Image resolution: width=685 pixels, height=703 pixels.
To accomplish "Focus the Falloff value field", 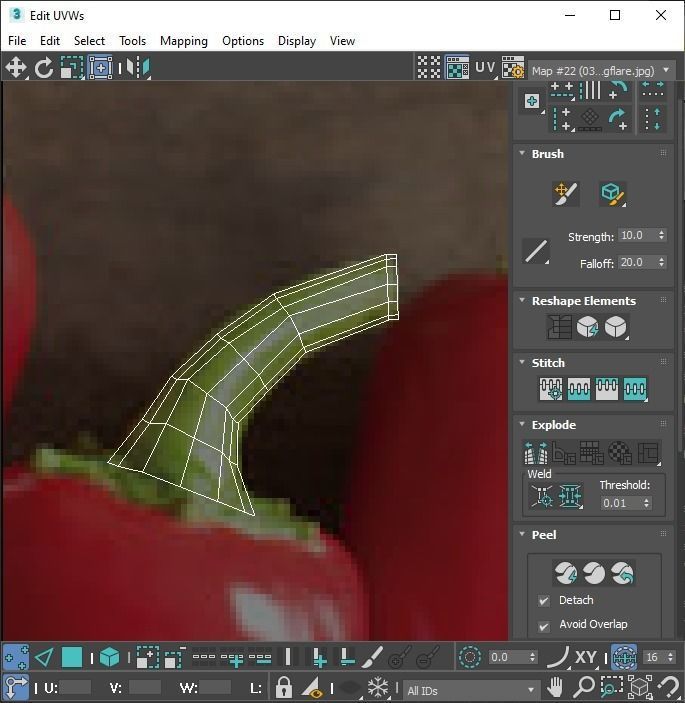I will 637,262.
